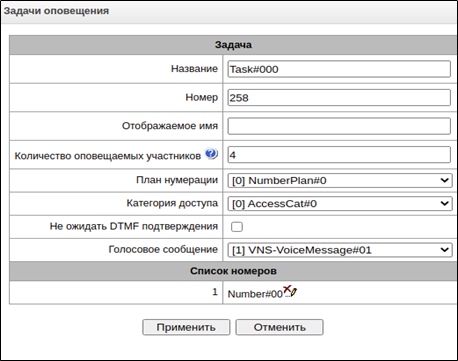
Task: Click the blue question mark help icon
Action: [x=211, y=154]
